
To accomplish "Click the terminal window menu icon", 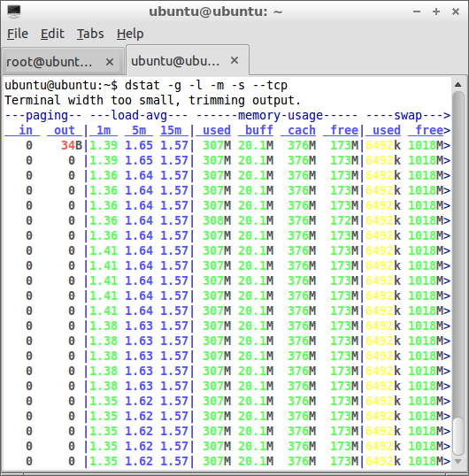I will [x=13, y=12].
